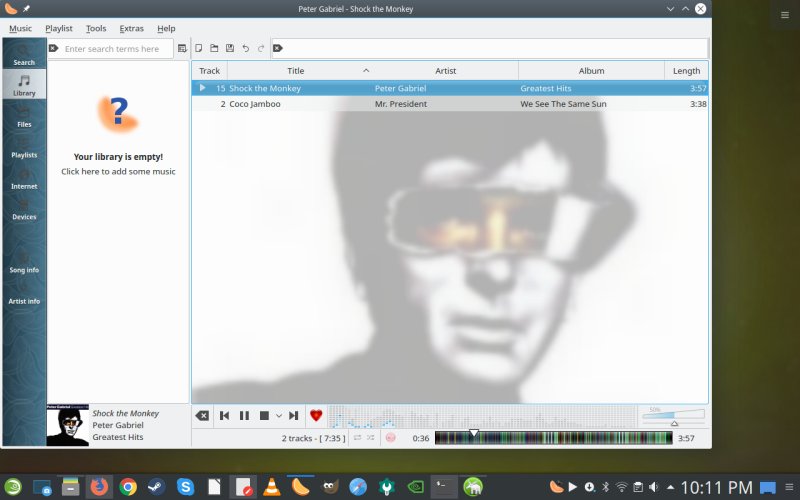The height and width of the screenshot is (500, 800).
Task: Sort playlist by Title column header
Action: [x=295, y=71]
